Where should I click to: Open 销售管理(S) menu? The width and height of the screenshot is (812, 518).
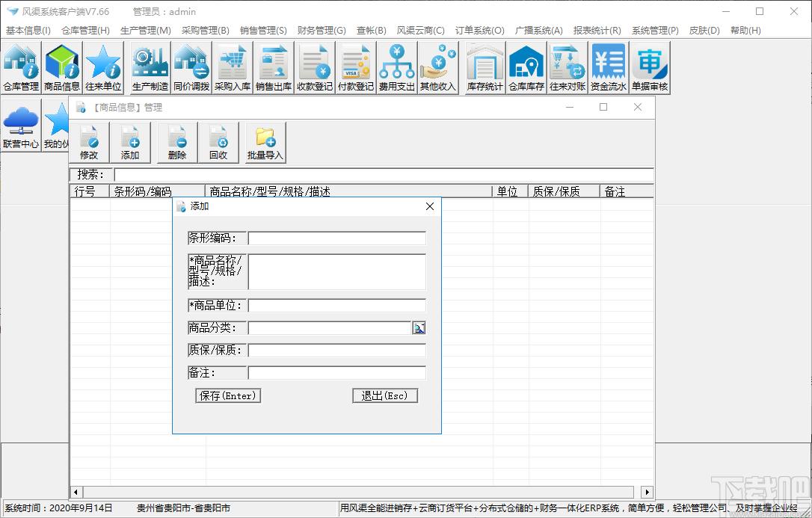263,31
